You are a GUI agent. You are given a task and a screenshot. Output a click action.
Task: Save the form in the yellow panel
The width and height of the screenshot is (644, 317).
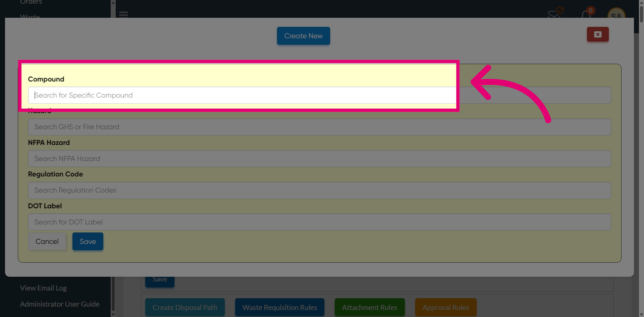[x=88, y=242]
